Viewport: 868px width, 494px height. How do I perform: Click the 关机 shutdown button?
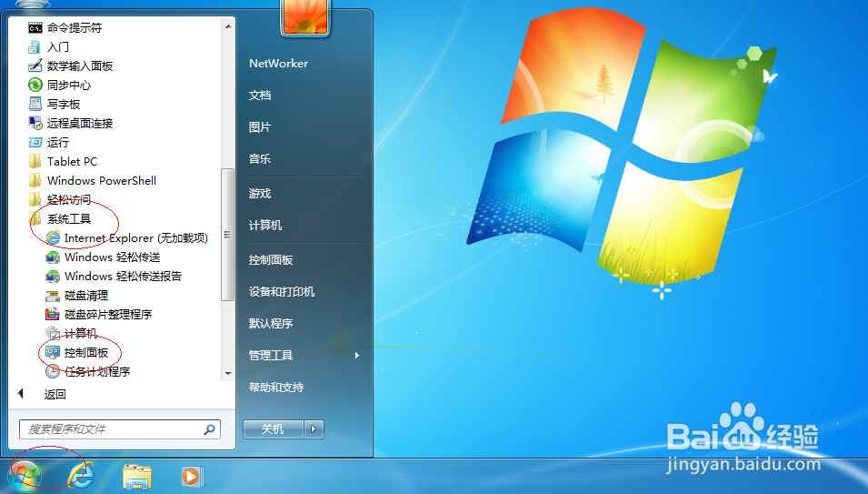point(273,428)
